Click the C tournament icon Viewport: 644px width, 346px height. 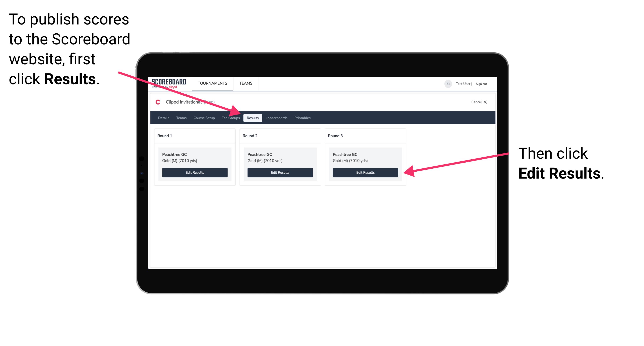point(156,102)
